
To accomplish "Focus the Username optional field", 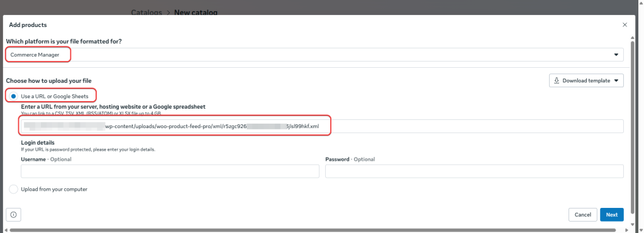I will coord(170,171).
